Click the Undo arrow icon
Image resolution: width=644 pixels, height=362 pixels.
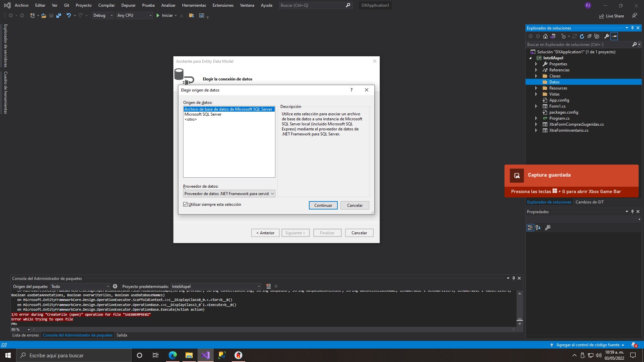[69, 15]
